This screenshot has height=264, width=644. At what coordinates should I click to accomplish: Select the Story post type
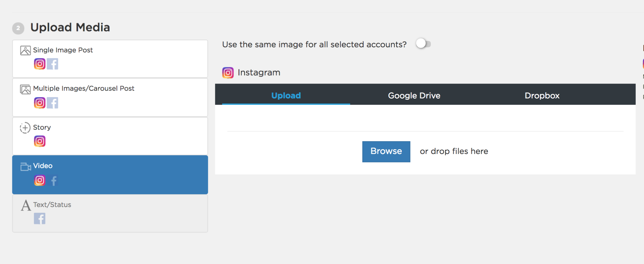tap(110, 136)
